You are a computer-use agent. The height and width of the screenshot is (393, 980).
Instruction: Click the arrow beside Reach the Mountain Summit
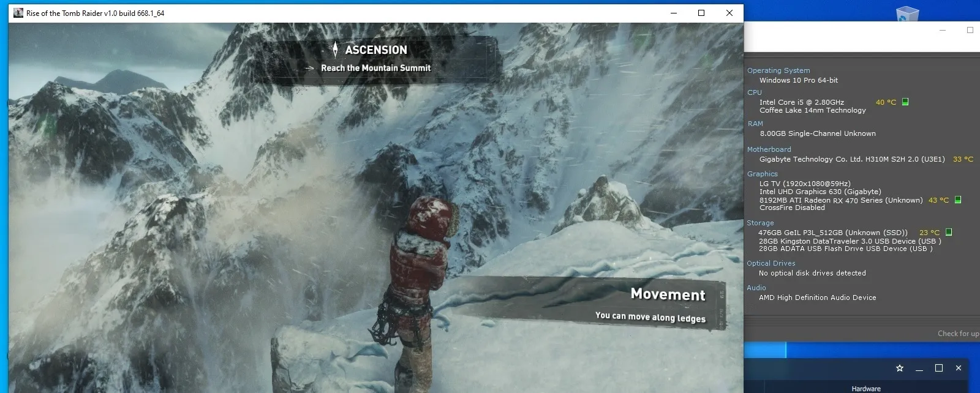310,68
